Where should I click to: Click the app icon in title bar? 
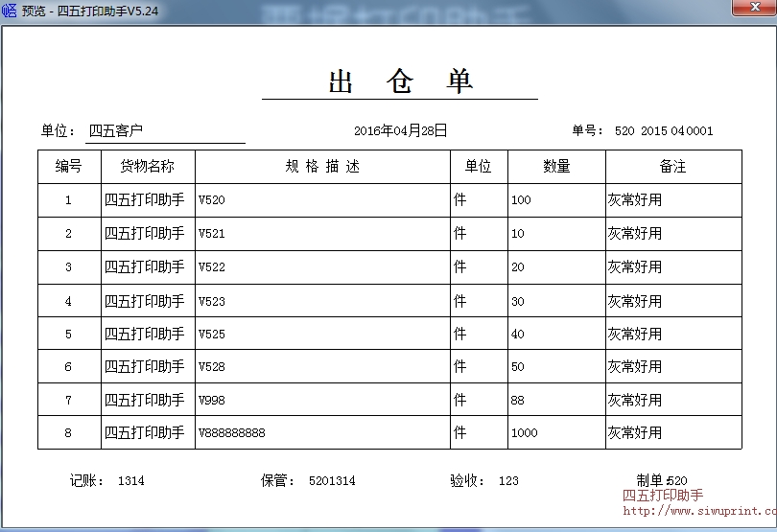pos(10,10)
